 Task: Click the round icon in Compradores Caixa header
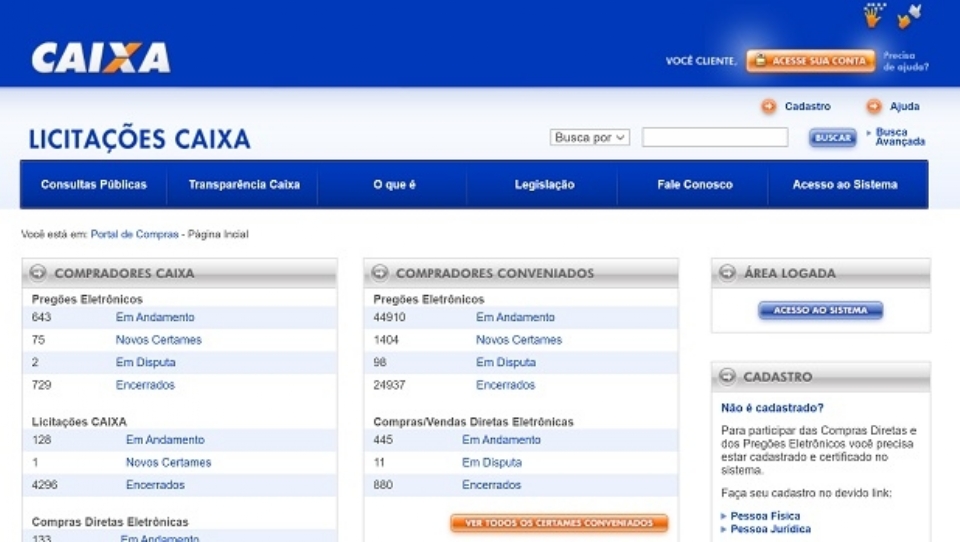[38, 273]
